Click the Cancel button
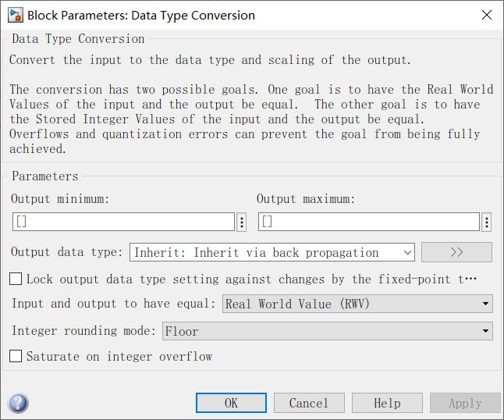Viewport: 504px width, 420px height. point(309,403)
